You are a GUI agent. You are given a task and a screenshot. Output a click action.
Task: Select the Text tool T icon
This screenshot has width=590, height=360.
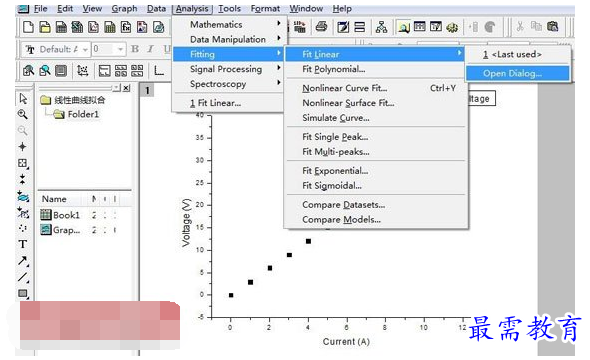(x=23, y=244)
